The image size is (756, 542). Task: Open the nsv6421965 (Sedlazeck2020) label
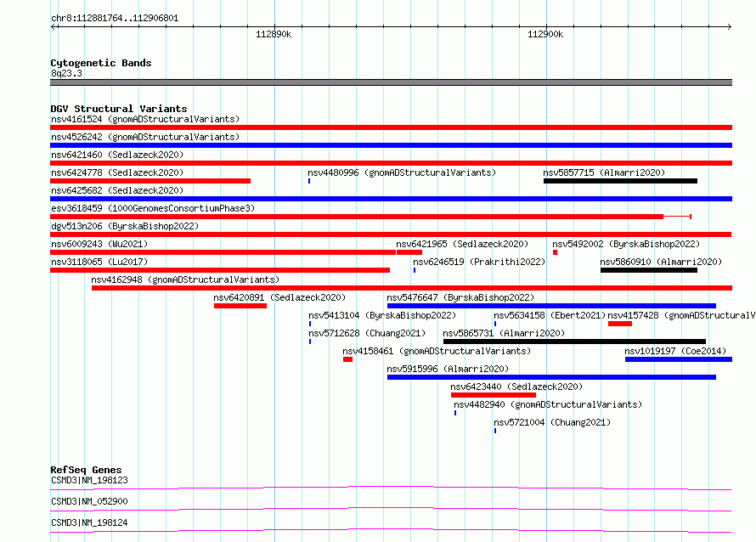click(462, 244)
